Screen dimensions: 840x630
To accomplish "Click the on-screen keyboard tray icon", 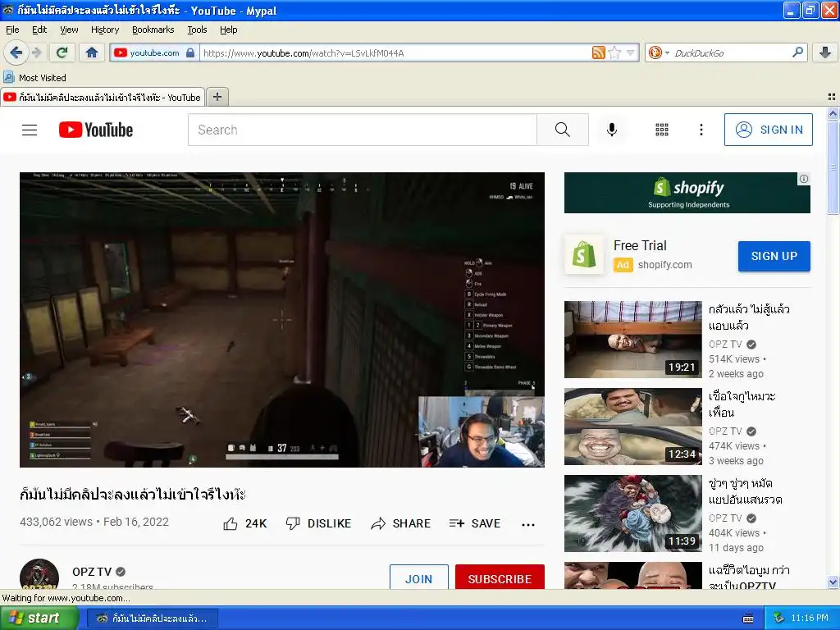I will tap(748, 619).
